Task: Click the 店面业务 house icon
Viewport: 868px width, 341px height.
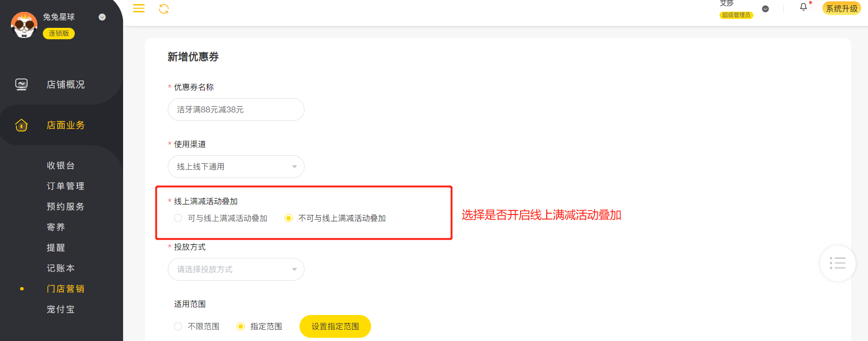Action: (x=21, y=125)
